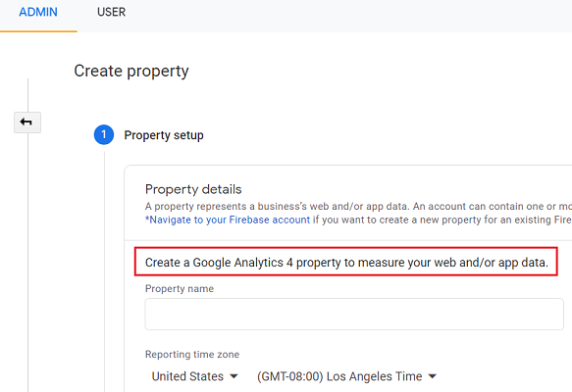Select the Reporting time zone label
The image size is (572, 392).
[x=192, y=354]
